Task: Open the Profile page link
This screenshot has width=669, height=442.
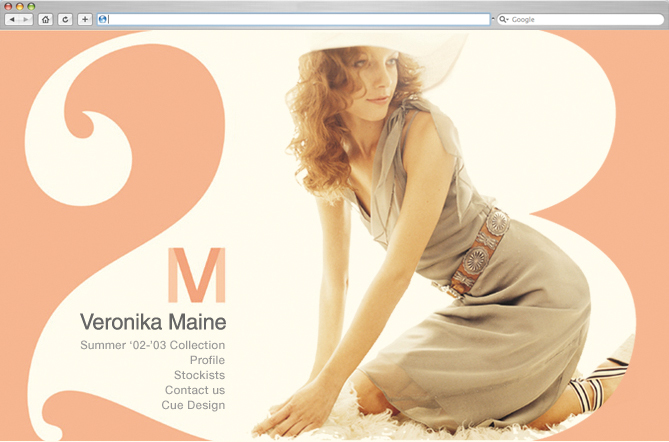Action: pyautogui.click(x=207, y=360)
